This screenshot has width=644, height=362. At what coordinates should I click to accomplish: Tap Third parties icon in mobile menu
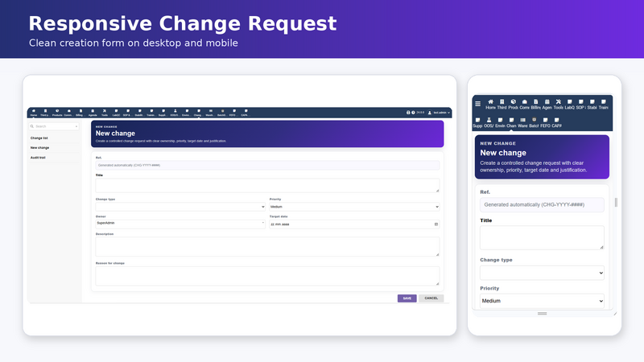tap(502, 101)
